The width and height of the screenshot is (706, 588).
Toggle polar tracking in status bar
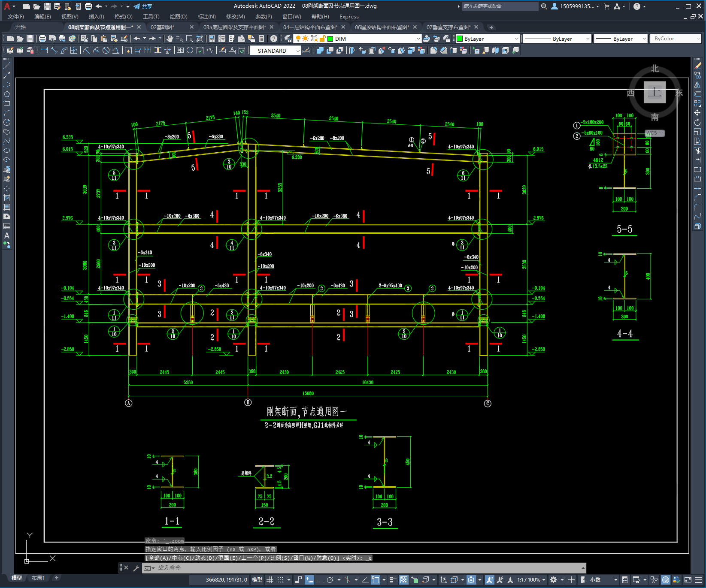[x=330, y=580]
